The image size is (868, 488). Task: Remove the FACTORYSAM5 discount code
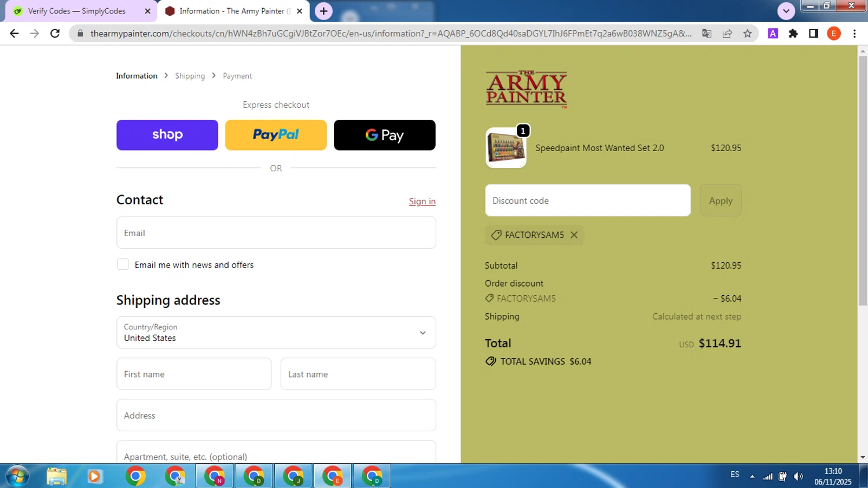coord(574,235)
